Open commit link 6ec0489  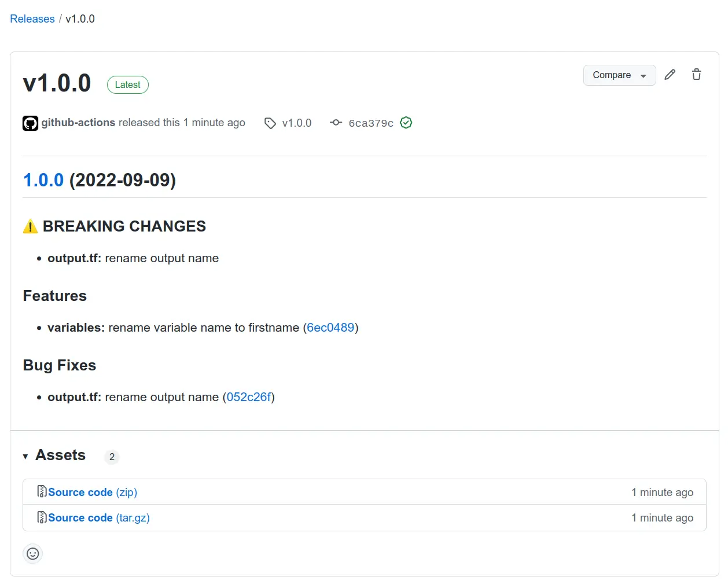331,328
